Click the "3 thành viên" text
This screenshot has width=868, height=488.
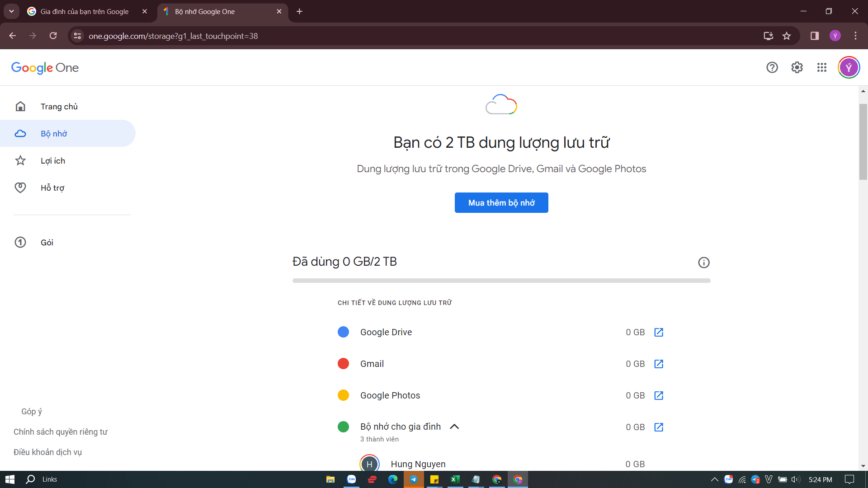point(379,439)
